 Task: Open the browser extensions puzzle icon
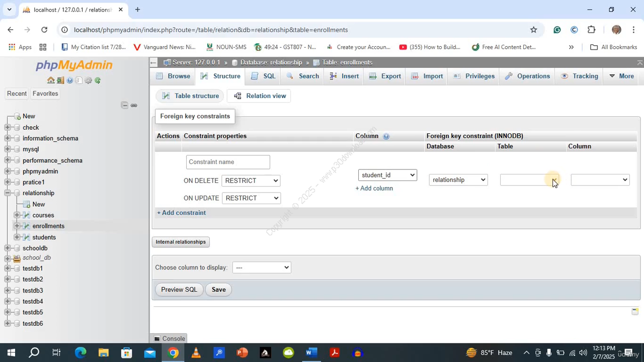[x=591, y=30]
